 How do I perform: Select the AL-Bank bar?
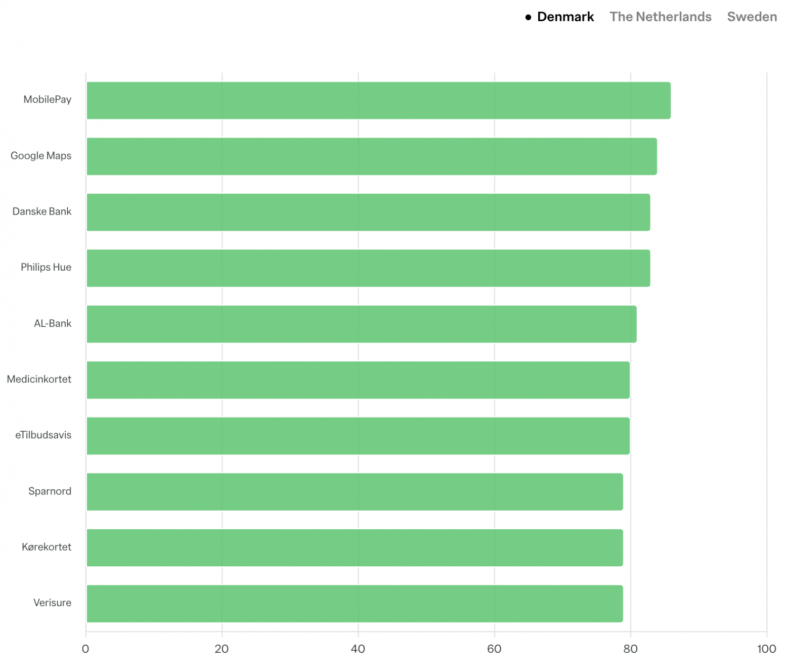(362, 324)
